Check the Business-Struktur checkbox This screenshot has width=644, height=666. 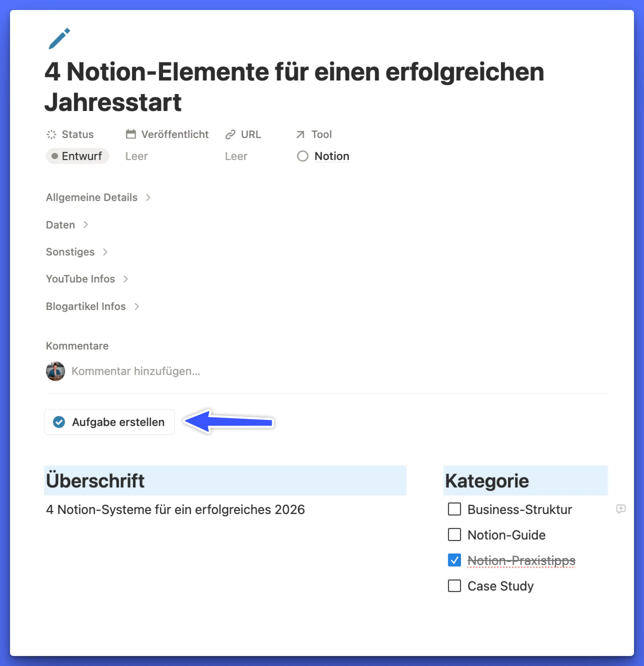click(454, 509)
